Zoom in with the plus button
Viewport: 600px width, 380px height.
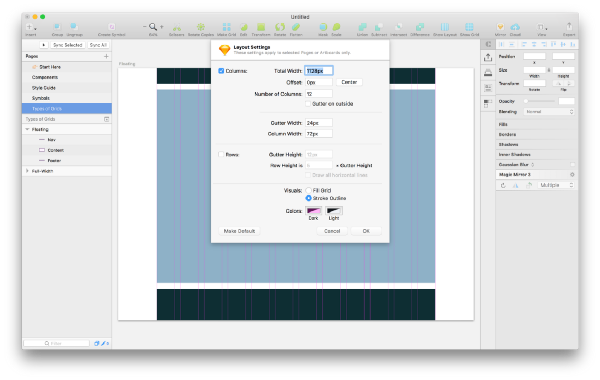pos(161,27)
